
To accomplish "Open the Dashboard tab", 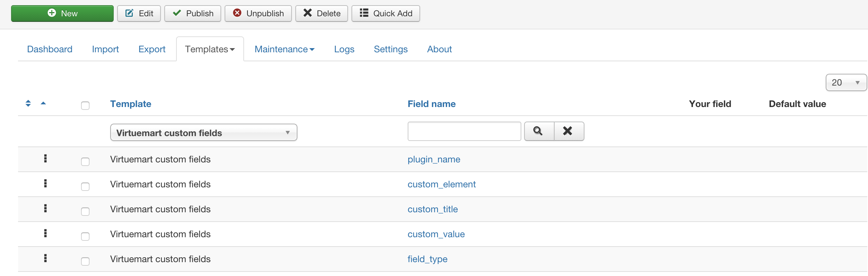I will pos(50,49).
